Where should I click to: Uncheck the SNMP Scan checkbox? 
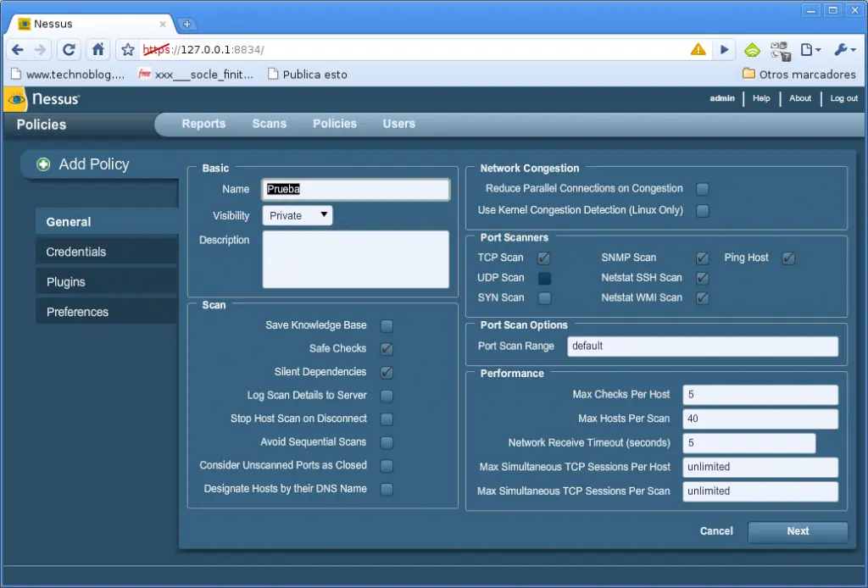coord(702,258)
